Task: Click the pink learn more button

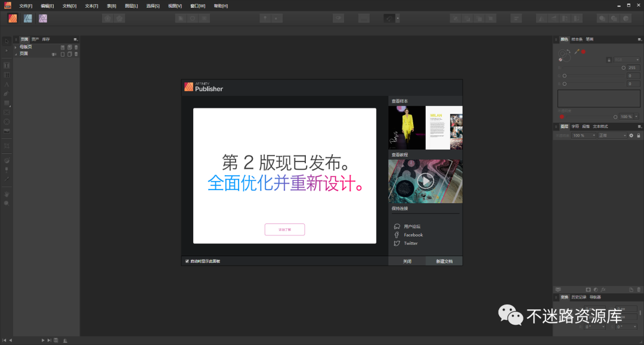Action: tap(284, 229)
